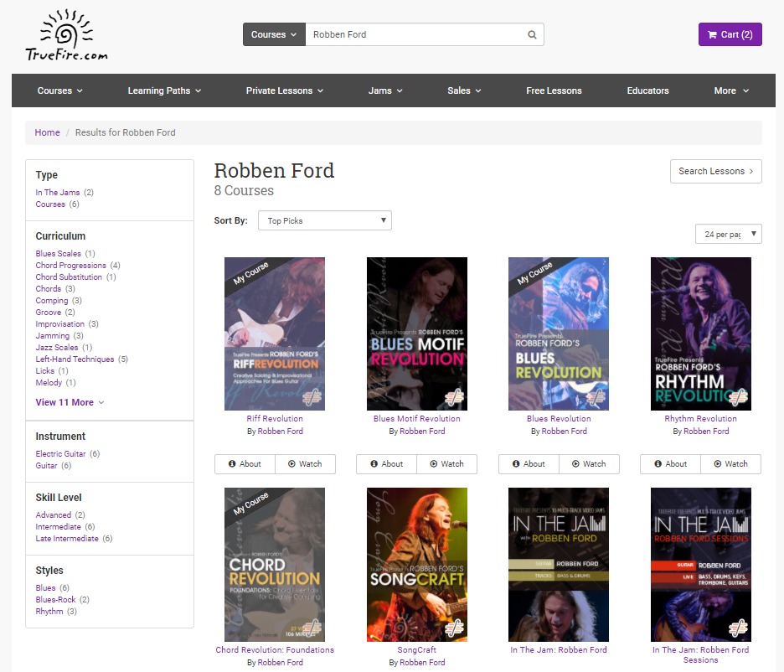Expand View 11 More curriculum filters
The image size is (784, 672).
point(70,402)
